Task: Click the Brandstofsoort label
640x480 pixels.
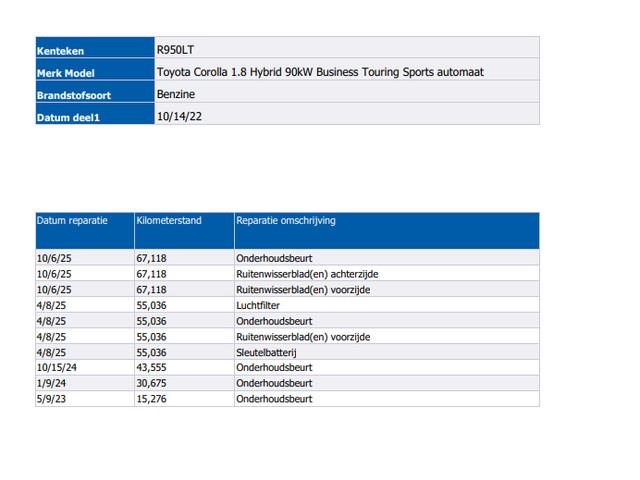Action: tap(74, 95)
